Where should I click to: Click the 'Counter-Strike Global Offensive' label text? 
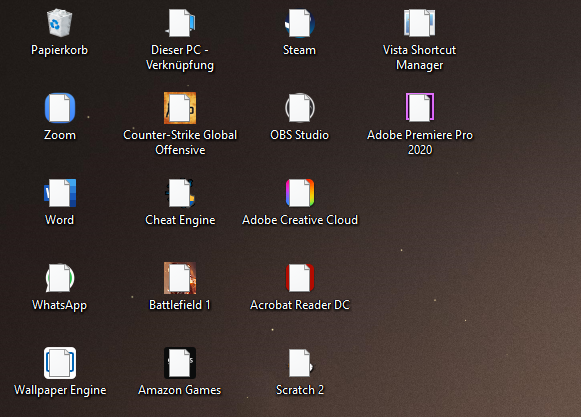click(180, 142)
